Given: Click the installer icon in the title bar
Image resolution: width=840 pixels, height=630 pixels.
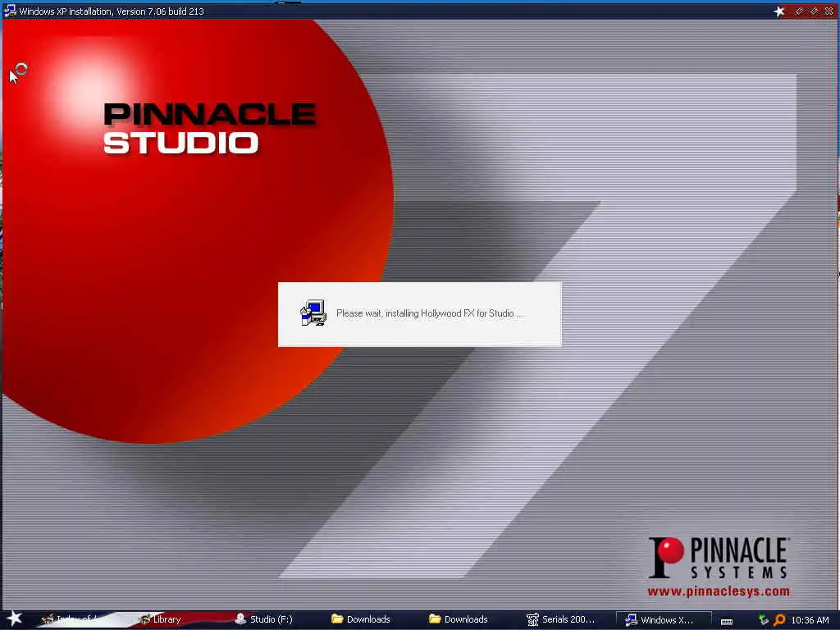Looking at the screenshot, I should (9, 11).
